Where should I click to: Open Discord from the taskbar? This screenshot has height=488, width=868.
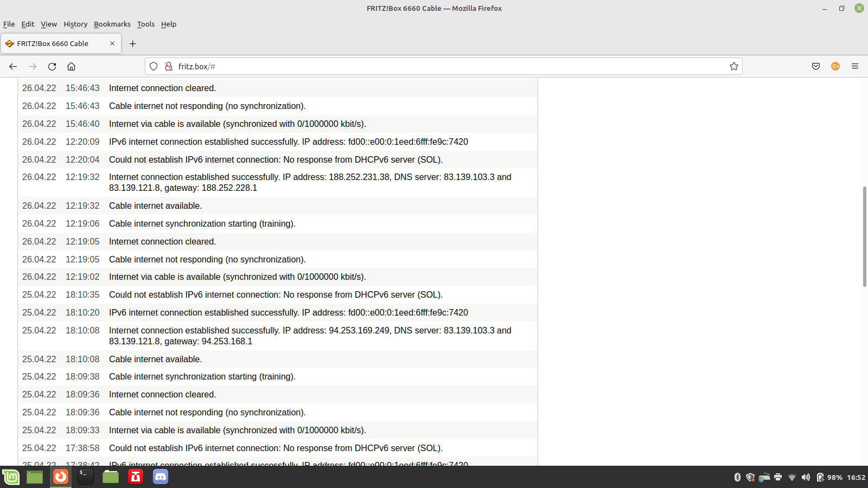[x=161, y=477]
